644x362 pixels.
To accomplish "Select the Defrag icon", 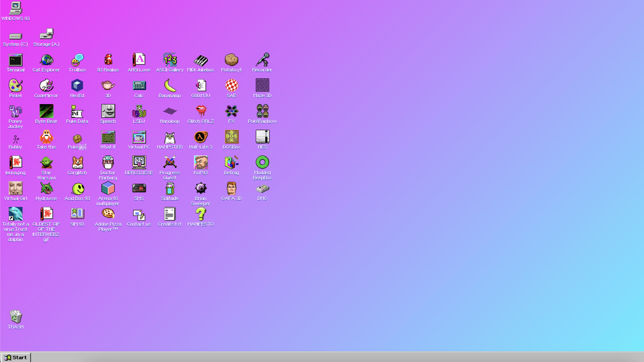I will click(x=232, y=163).
